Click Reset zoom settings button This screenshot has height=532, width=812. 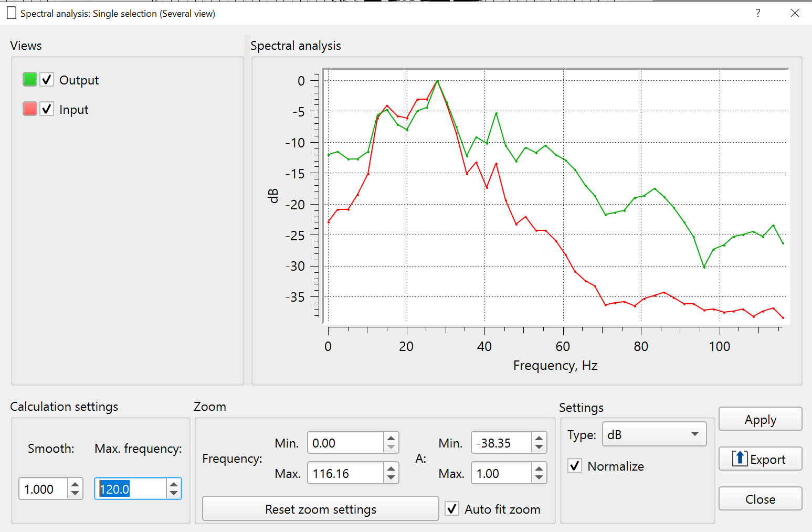(320, 509)
